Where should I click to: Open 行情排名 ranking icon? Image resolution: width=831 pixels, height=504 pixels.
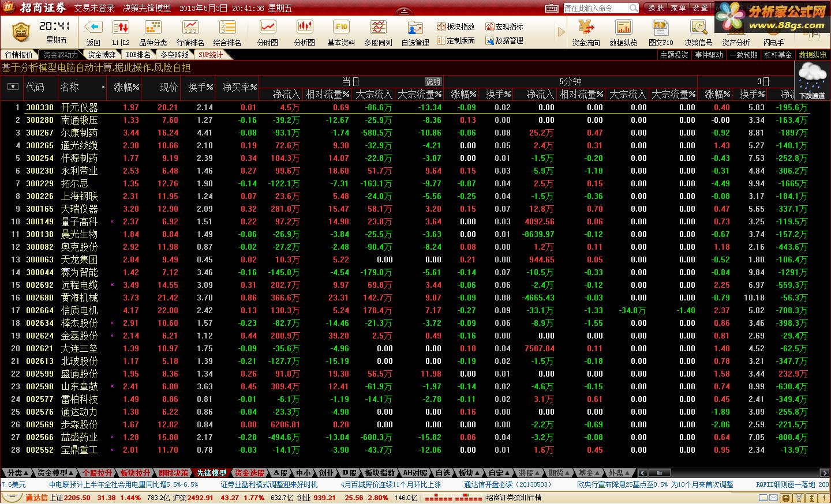click(x=190, y=27)
